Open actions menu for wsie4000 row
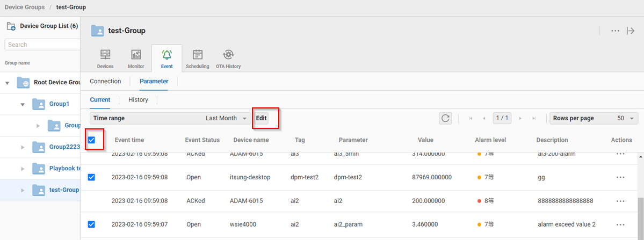The image size is (644, 240). pos(620,224)
